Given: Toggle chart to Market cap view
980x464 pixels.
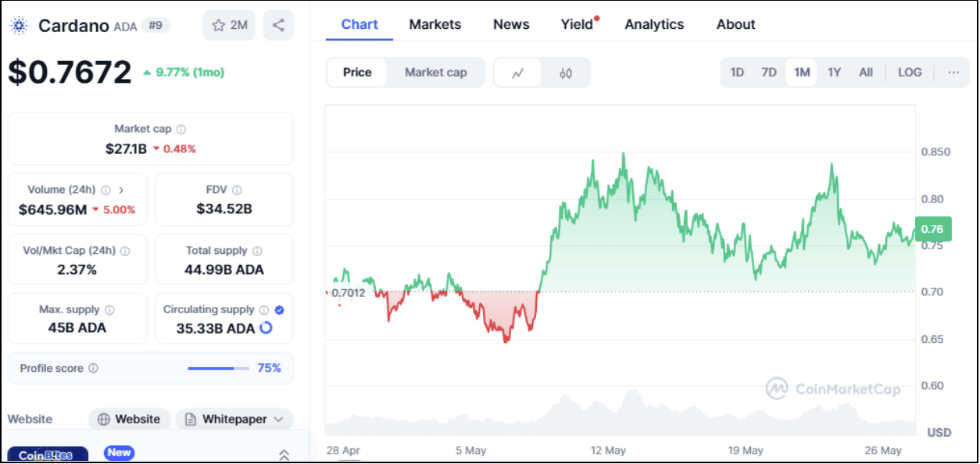Looking at the screenshot, I should [435, 73].
